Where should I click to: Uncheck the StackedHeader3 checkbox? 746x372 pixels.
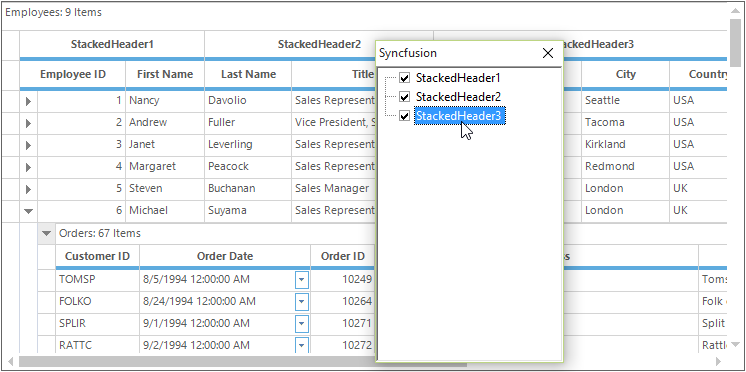[404, 116]
